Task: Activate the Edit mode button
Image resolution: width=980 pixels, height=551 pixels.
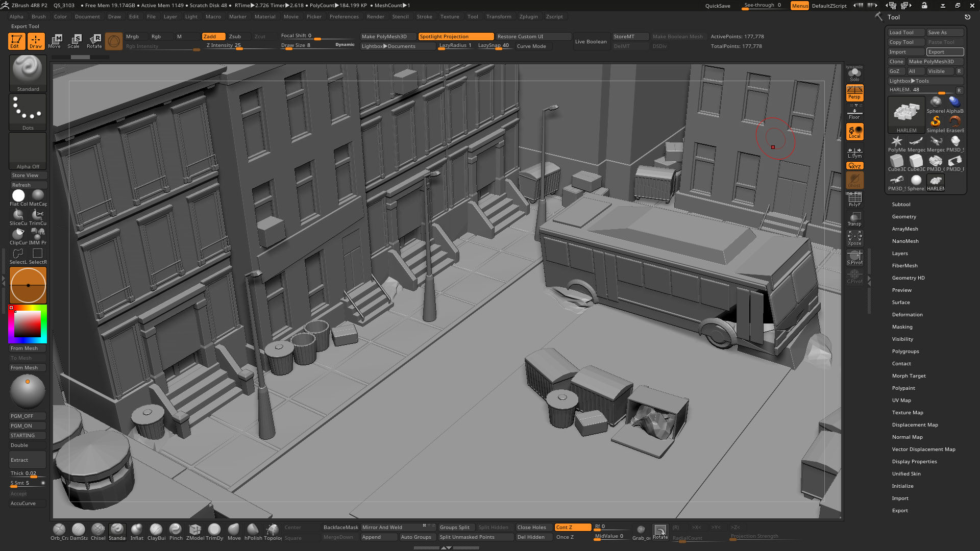Action: tap(16, 41)
